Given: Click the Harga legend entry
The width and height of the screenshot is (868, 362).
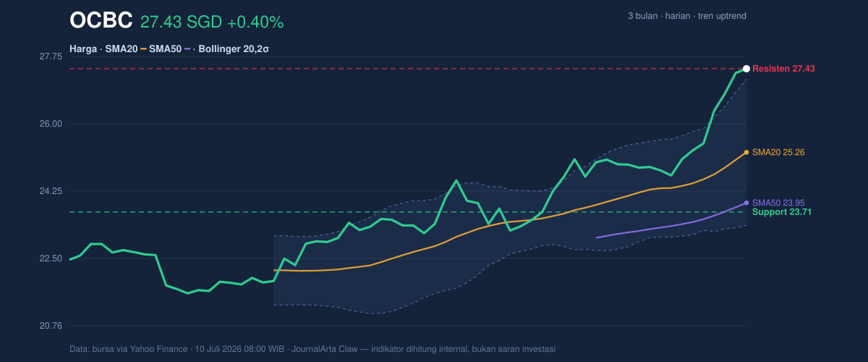Looking at the screenshot, I should (x=83, y=49).
